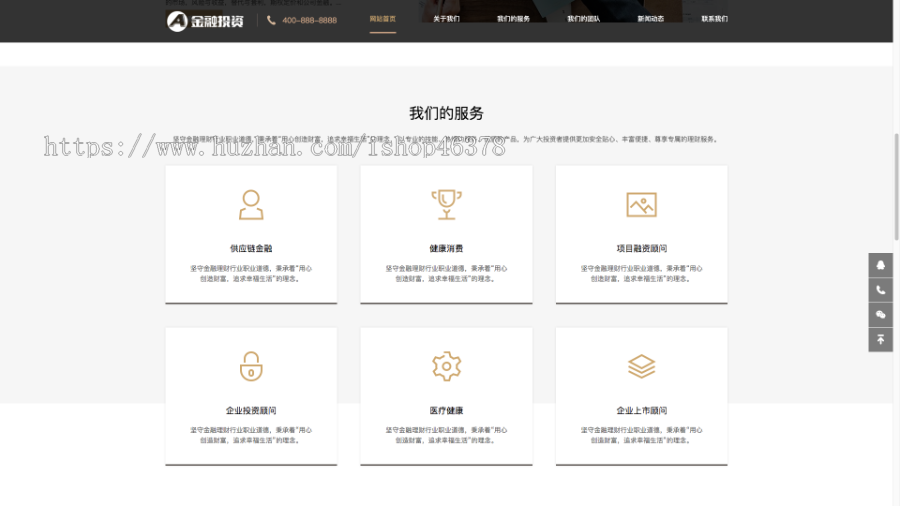The height and width of the screenshot is (506, 900).
Task: Click the description under 健康消费
Action: pyautogui.click(x=447, y=273)
